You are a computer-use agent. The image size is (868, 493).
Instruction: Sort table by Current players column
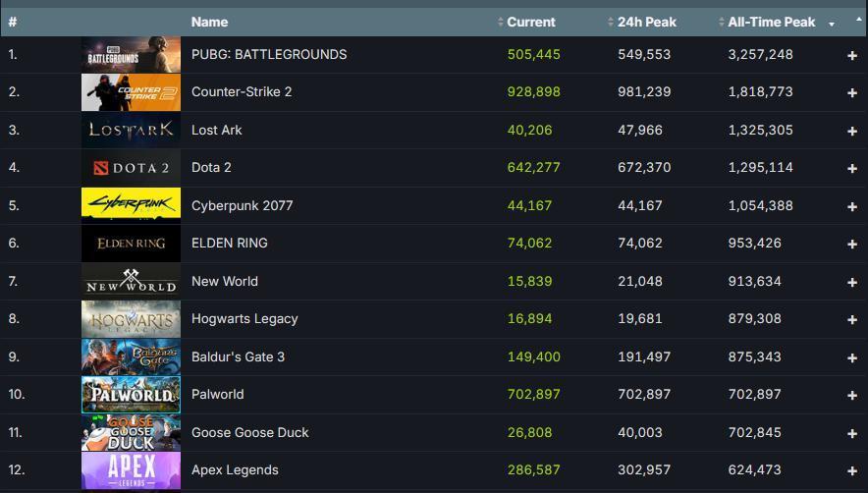(x=530, y=22)
